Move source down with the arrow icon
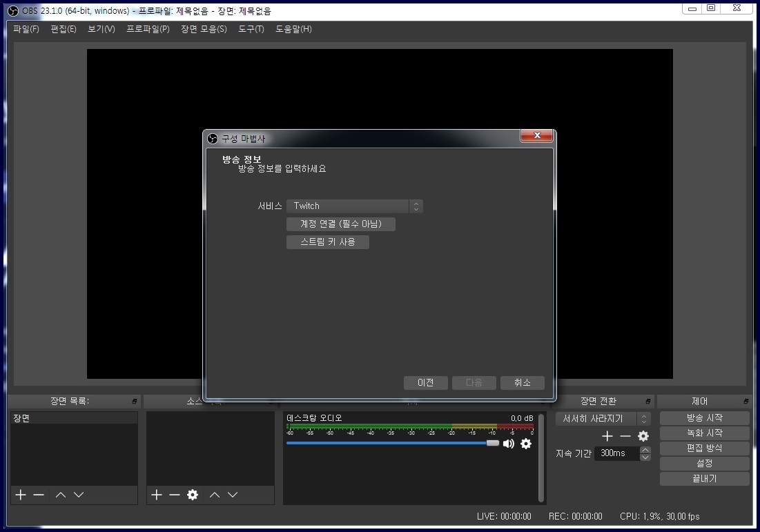The height and width of the screenshot is (532, 760). click(x=233, y=495)
